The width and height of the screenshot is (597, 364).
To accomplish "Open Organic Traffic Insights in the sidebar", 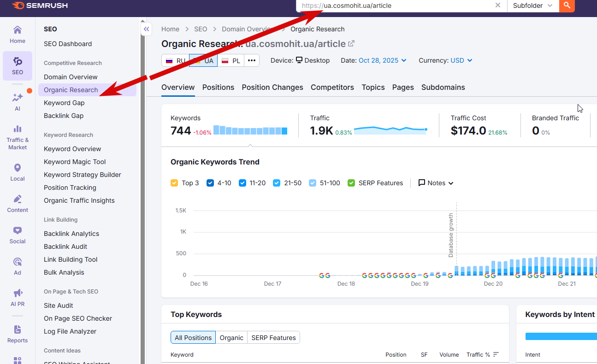I will point(79,200).
